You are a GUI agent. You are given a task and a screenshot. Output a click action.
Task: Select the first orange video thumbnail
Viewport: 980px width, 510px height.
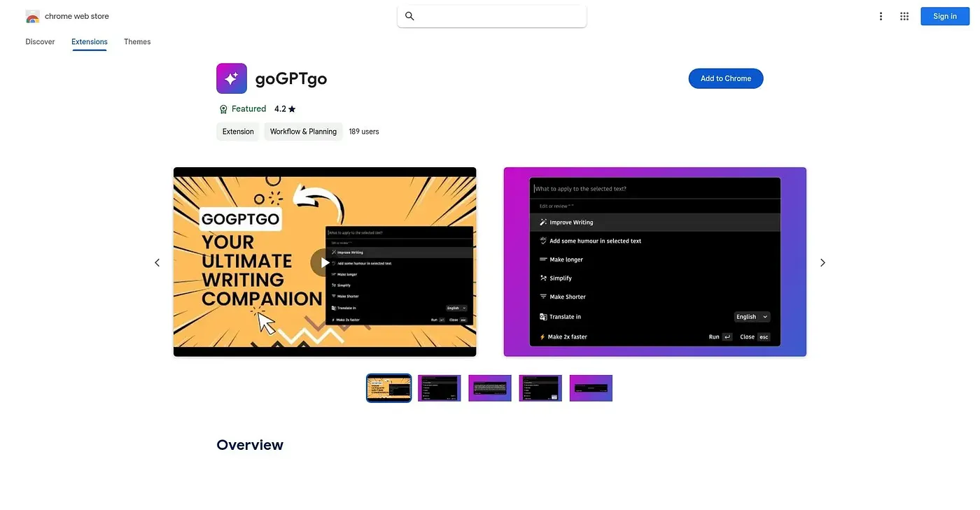click(388, 388)
